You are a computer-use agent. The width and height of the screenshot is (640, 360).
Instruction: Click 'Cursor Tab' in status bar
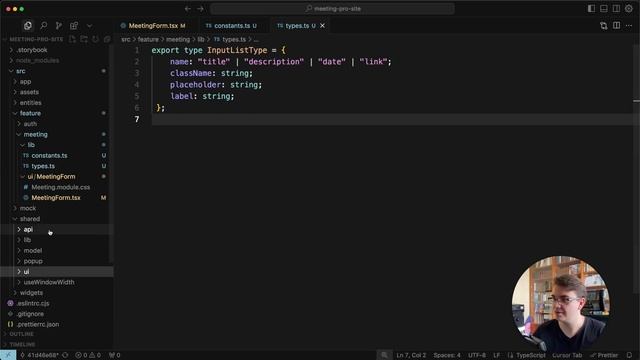pos(567,355)
